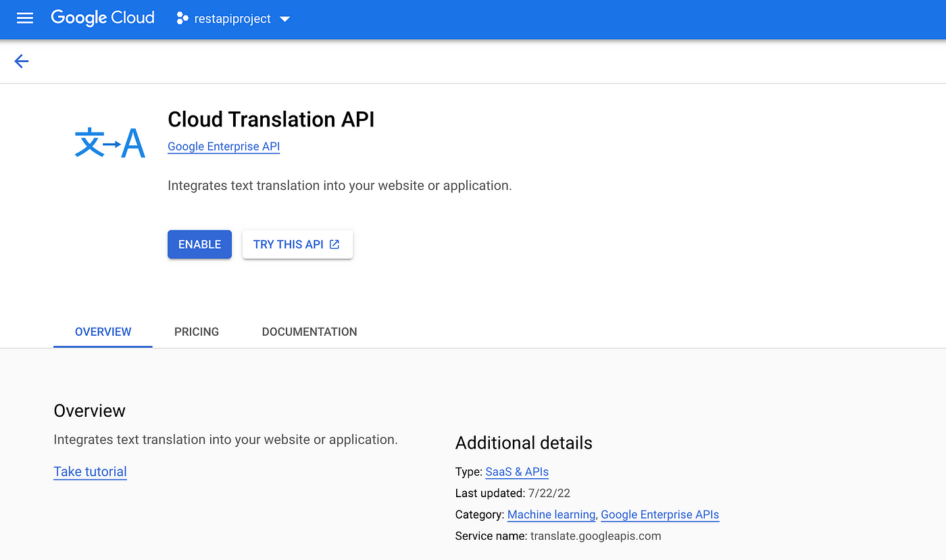The image size is (946, 560).
Task: Click the Cloud Translation API logo icon
Action: 109,143
